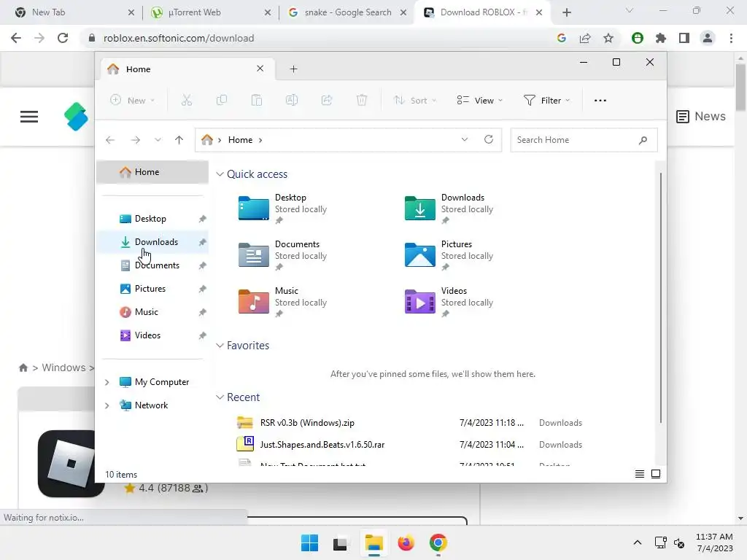Collapse the Quick access section
This screenshot has height=560, width=747.
point(220,174)
